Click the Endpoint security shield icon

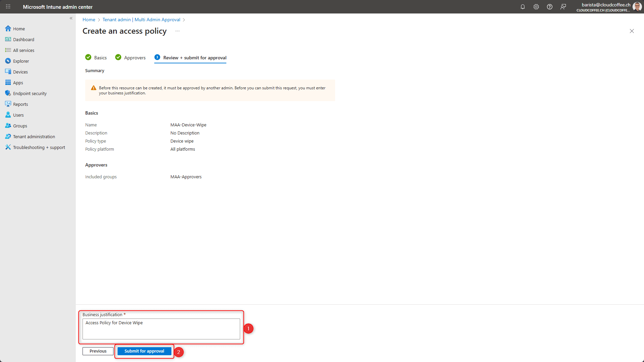click(x=8, y=93)
